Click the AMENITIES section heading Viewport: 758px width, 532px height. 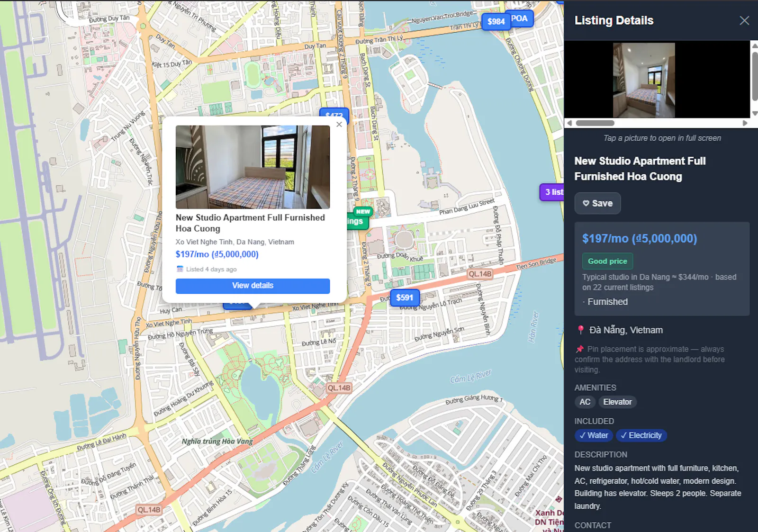[x=596, y=388]
